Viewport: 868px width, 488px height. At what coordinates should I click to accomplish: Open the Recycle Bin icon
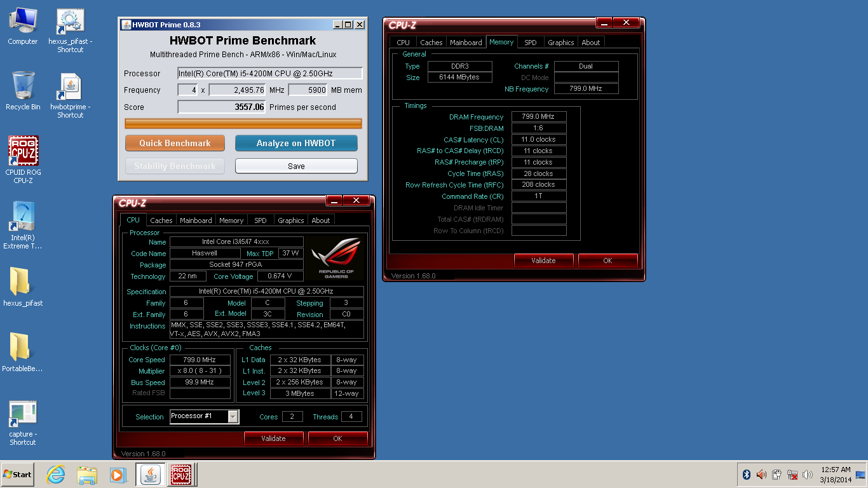pos(23,91)
